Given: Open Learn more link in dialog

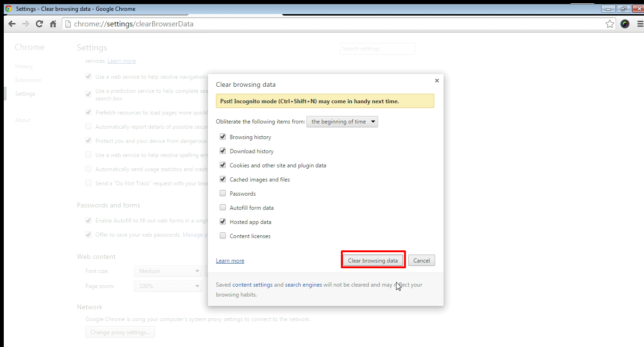Looking at the screenshot, I should tap(230, 261).
